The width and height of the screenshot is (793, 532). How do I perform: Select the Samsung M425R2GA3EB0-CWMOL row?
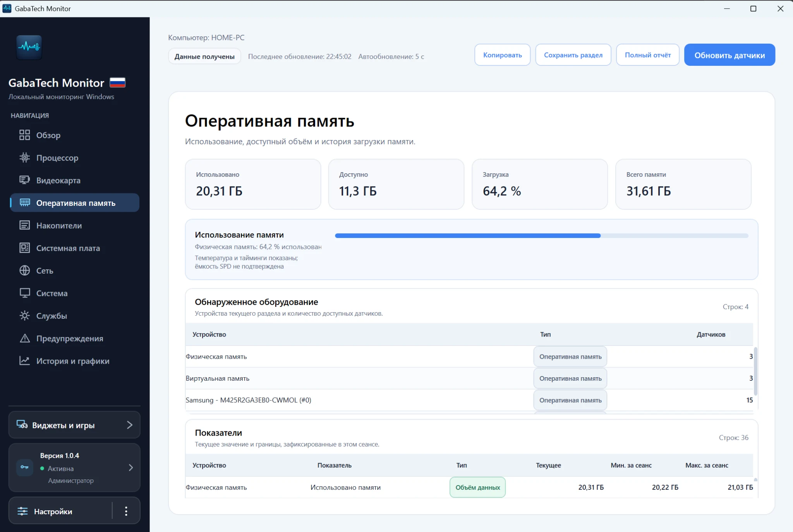point(469,400)
